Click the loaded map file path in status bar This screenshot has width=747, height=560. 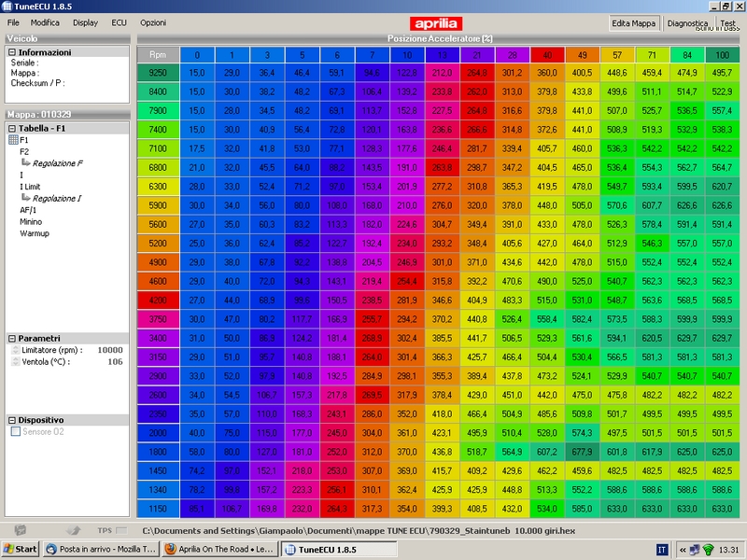[x=359, y=530]
